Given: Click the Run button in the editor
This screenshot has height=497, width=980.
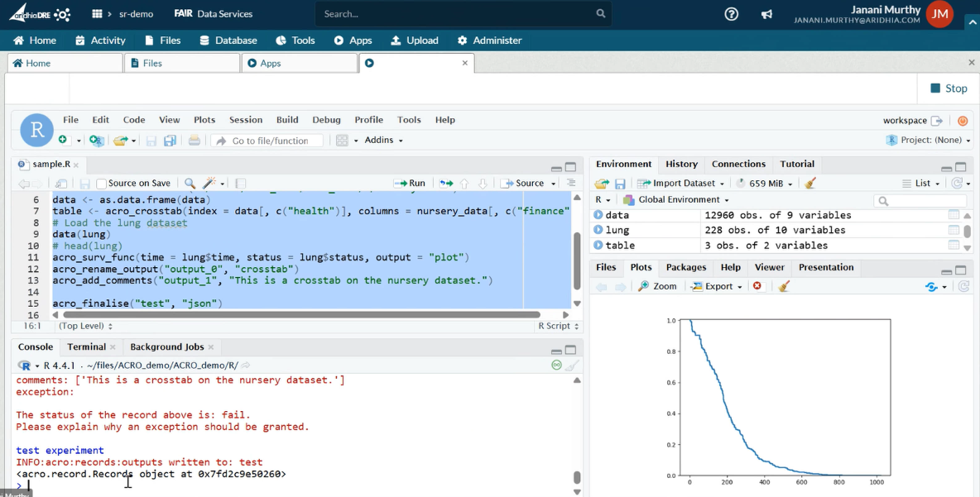Looking at the screenshot, I should pos(411,184).
